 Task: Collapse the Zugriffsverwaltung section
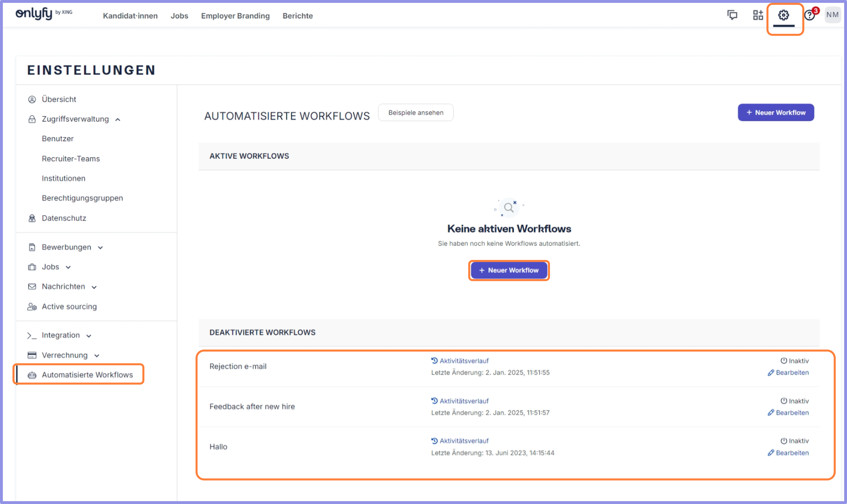[118, 119]
